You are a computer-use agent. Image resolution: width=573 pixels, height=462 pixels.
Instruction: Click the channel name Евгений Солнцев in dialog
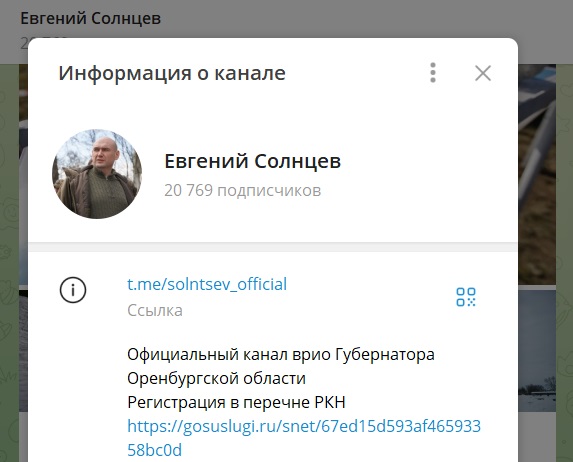pos(253,161)
